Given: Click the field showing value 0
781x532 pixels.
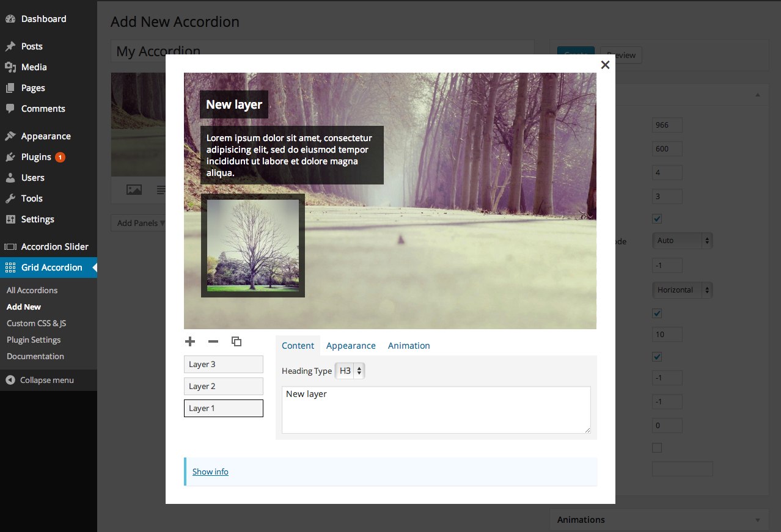Looking at the screenshot, I should (667, 426).
